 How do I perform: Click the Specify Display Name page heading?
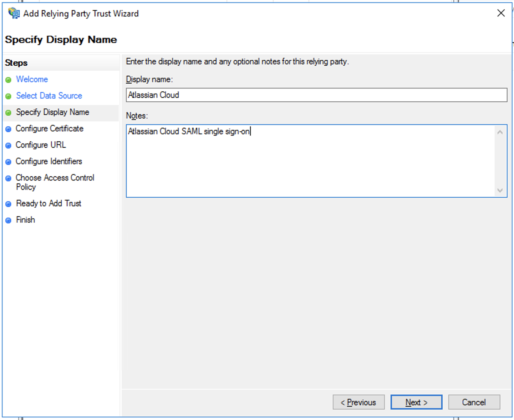click(61, 40)
